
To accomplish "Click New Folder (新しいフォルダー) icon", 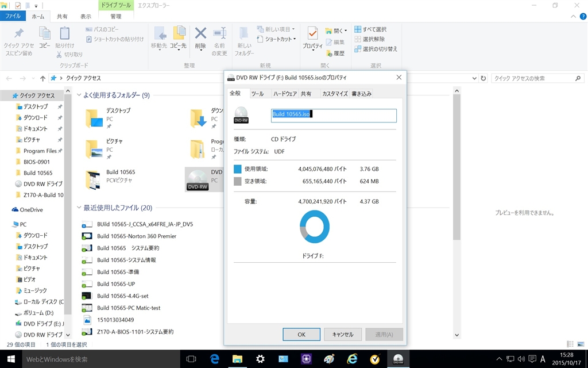I will [244, 33].
